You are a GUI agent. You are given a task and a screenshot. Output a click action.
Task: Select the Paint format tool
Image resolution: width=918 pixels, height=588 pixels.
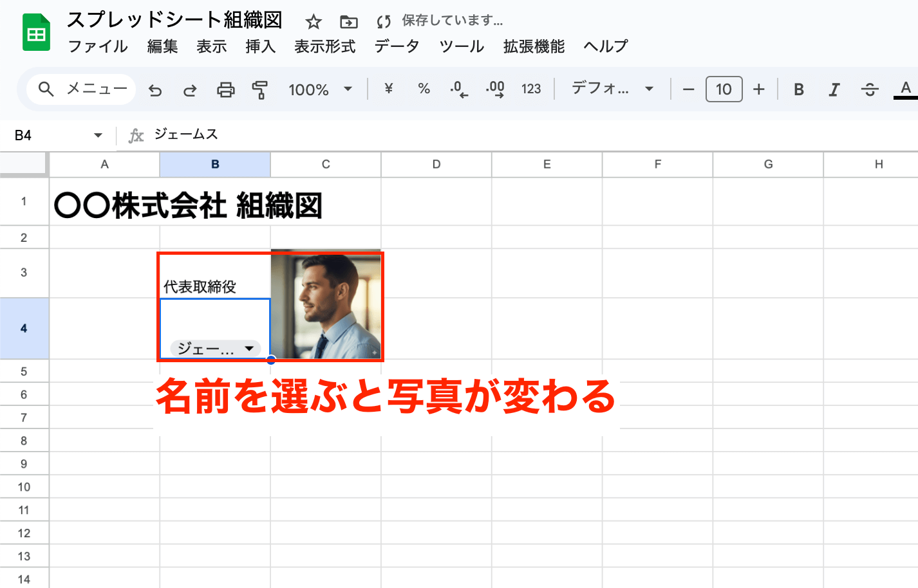259,89
